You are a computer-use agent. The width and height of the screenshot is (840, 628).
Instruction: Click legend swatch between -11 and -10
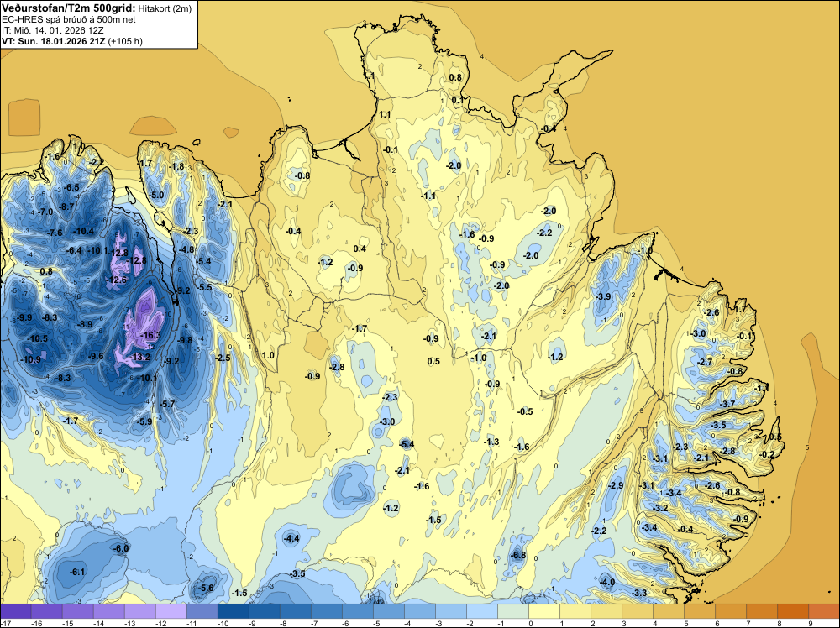202,611
